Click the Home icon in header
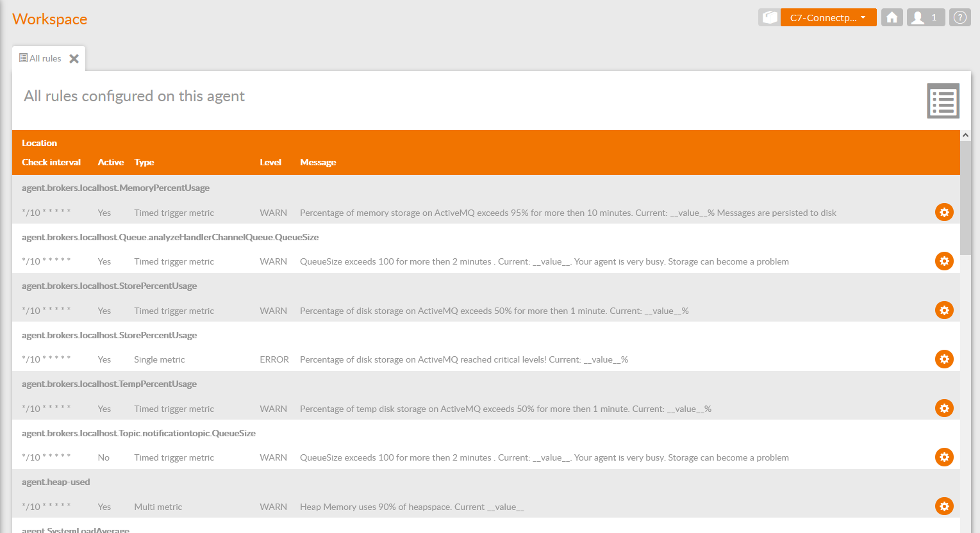The width and height of the screenshot is (980, 533). tap(892, 17)
